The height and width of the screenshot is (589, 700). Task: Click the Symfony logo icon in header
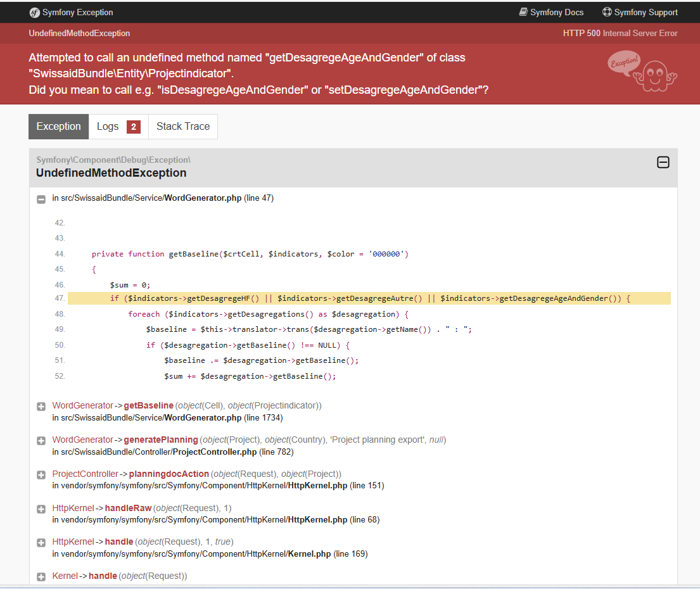[x=34, y=13]
